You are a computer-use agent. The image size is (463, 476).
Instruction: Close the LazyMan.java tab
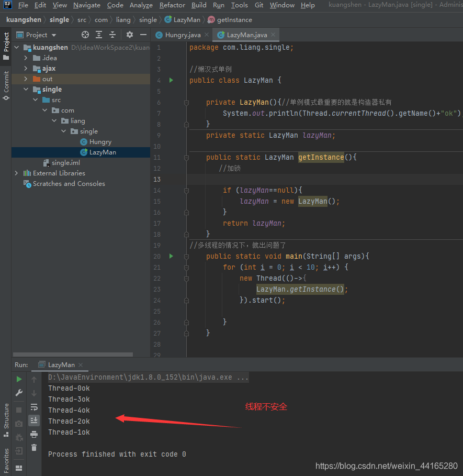tap(273, 35)
